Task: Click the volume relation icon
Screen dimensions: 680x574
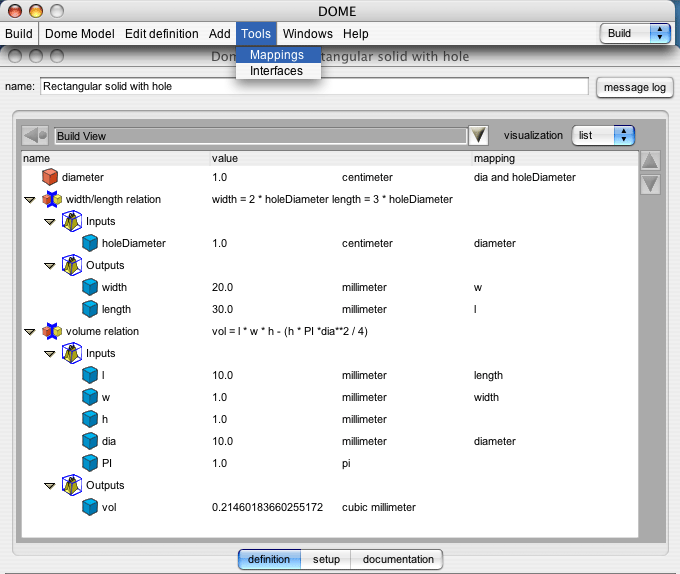Action: pyautogui.click(x=52, y=331)
